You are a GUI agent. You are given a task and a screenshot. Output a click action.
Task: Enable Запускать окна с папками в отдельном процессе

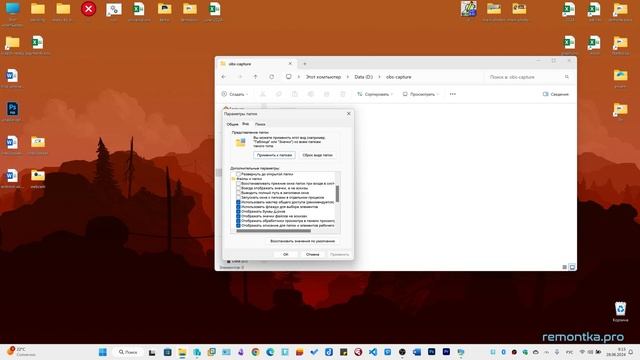239,197
